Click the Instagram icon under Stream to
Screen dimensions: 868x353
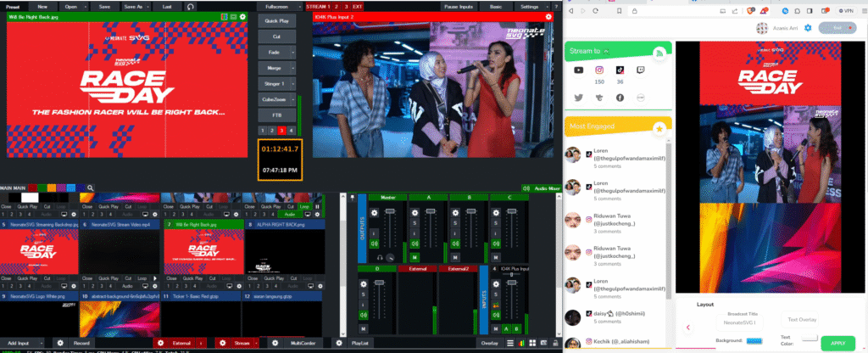(598, 70)
